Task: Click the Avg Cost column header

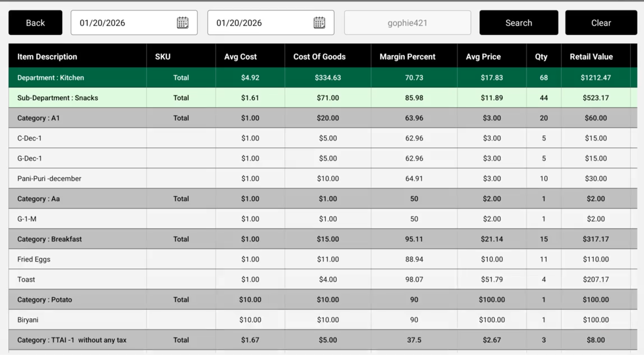Action: pyautogui.click(x=240, y=57)
